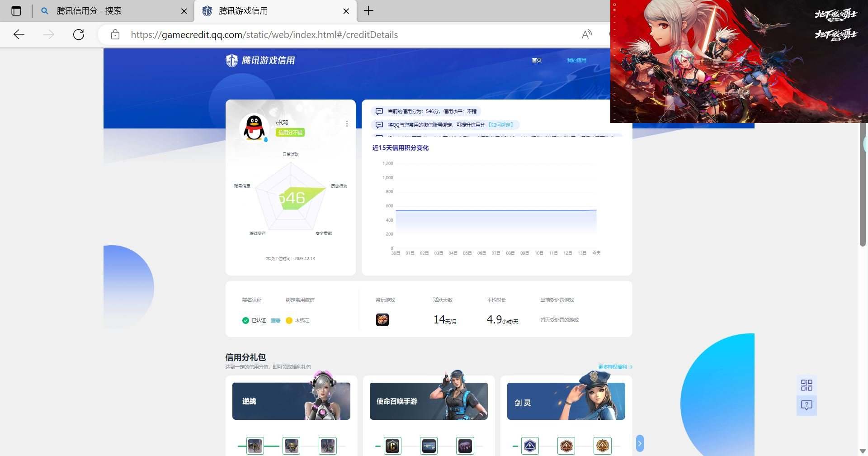Open the QR code floating button
This screenshot has height=456, width=868.
click(807, 385)
